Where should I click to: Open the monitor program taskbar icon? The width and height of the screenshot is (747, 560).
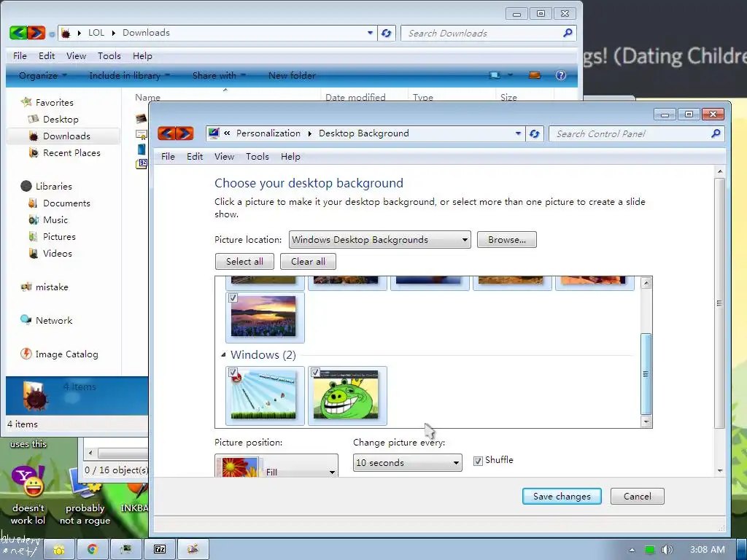tap(125, 550)
